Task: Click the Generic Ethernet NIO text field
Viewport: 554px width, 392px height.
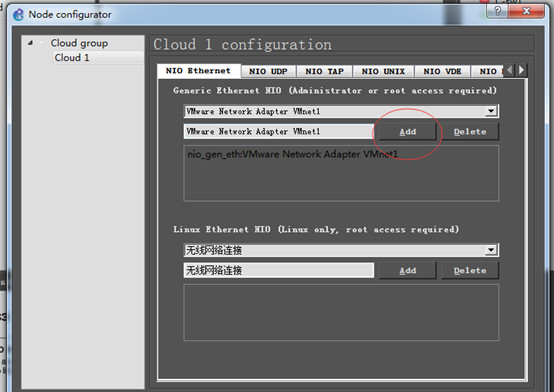Action: coord(279,131)
